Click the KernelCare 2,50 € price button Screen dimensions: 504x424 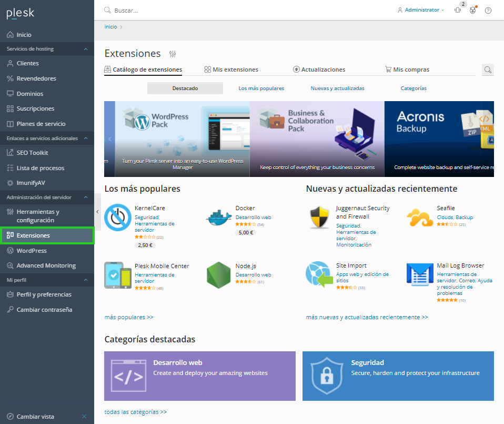pos(145,245)
